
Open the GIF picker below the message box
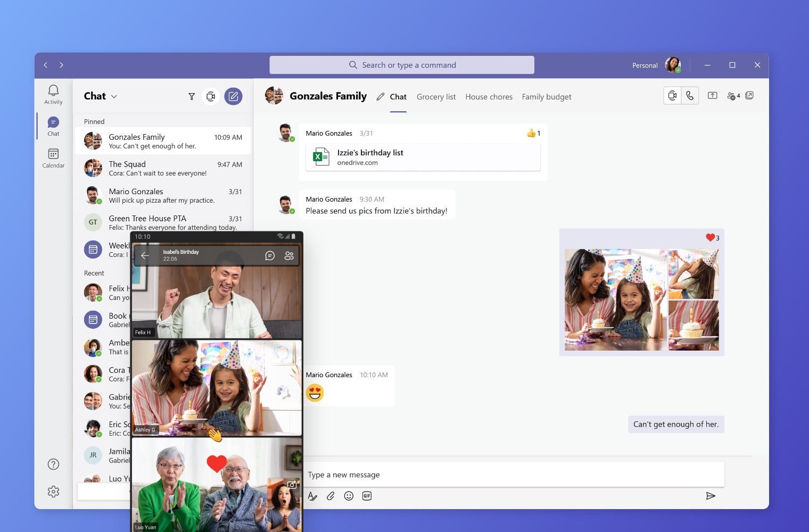pos(367,496)
